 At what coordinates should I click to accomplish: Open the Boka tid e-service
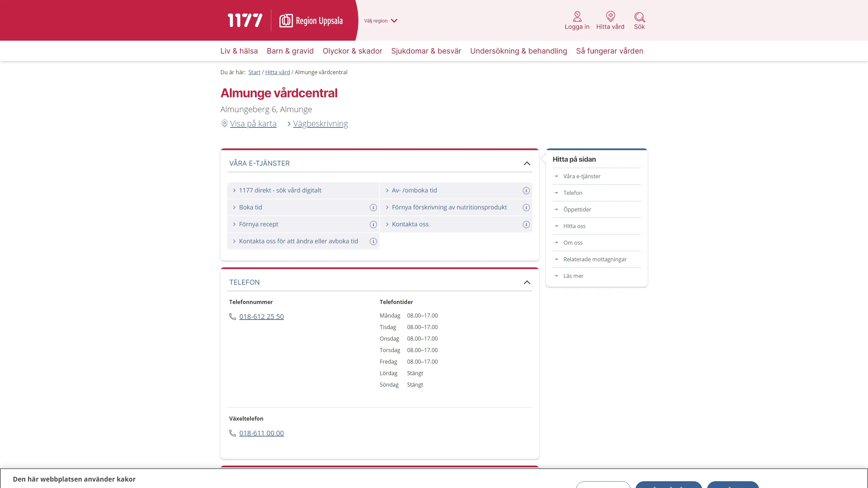[250, 207]
